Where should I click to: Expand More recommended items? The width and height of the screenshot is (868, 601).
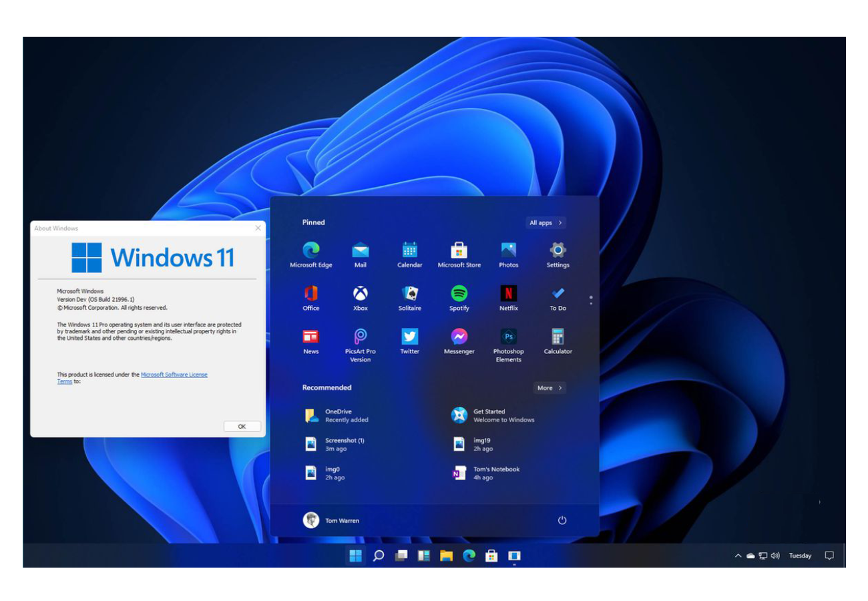(550, 387)
